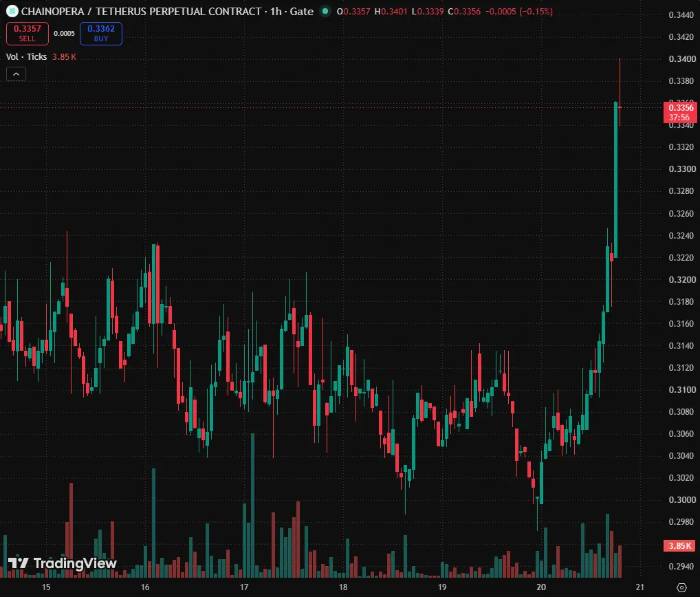Click the 0.3000 price axis label
Screen dimensions: 700x597
click(x=682, y=499)
